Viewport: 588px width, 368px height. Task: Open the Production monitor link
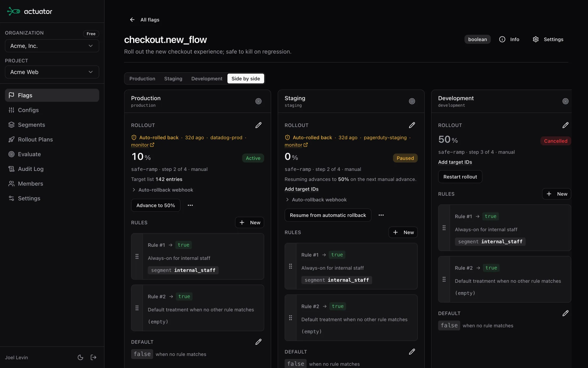pos(142,145)
